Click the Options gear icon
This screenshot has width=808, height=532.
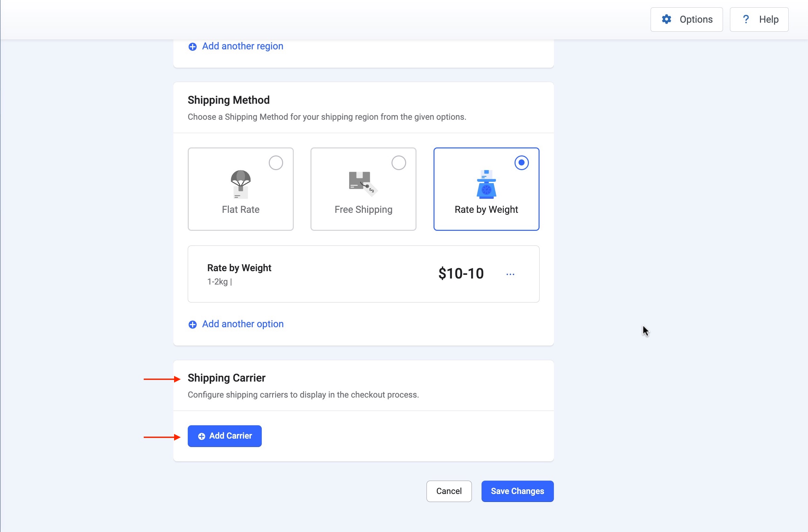(666, 19)
